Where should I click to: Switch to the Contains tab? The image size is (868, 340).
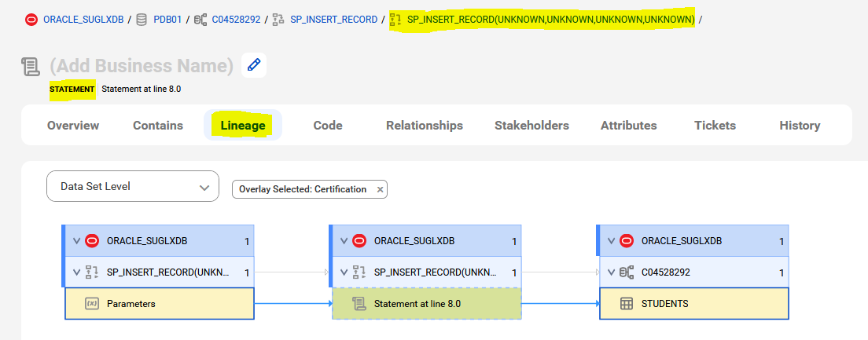click(158, 126)
